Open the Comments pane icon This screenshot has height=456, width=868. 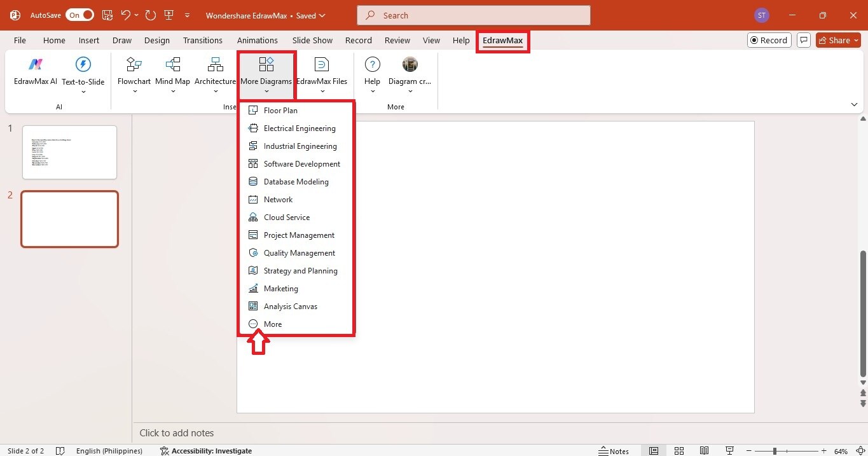coord(804,40)
